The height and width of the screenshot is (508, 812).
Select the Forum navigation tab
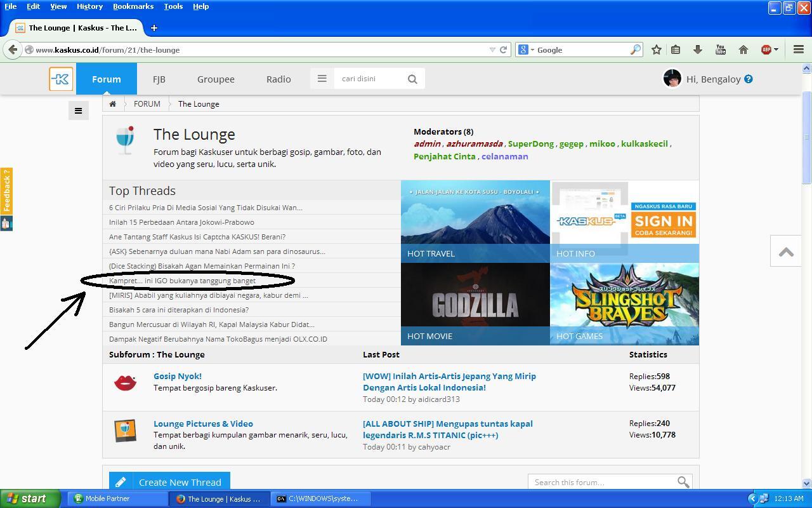pos(106,79)
